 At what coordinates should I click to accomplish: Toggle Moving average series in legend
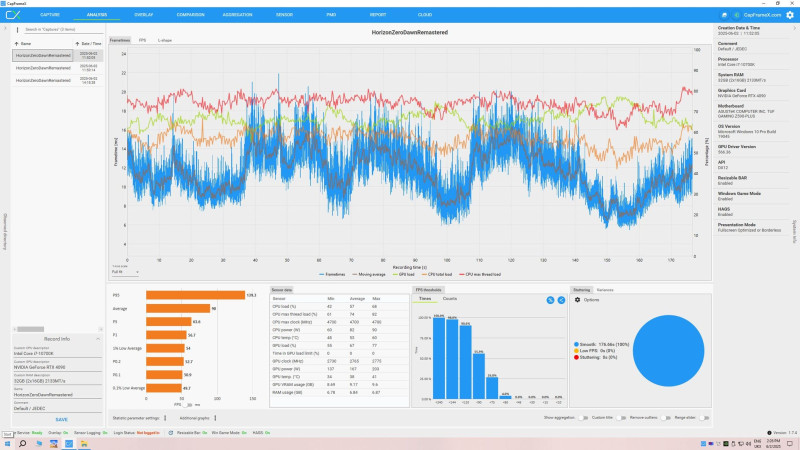[x=369, y=274]
